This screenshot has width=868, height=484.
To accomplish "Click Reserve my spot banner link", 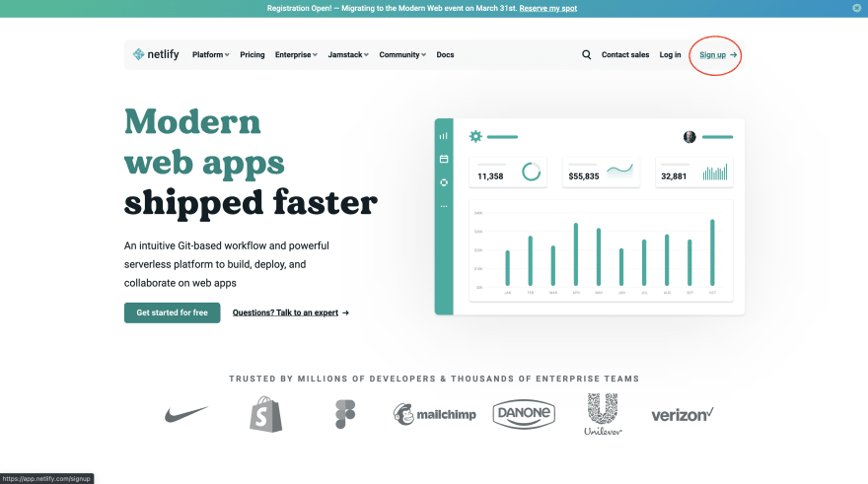I will pyautogui.click(x=548, y=8).
